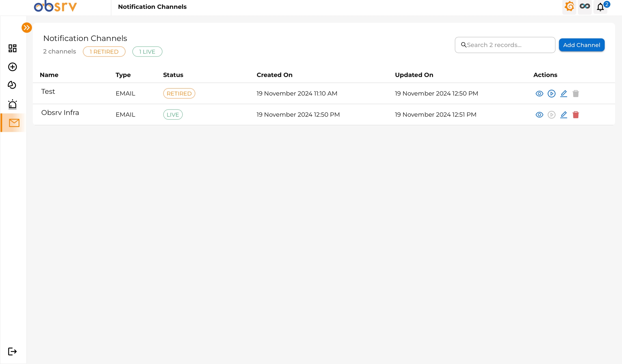622x364 pixels.
Task: Expand sidebar with orange double-chevron button
Action: tap(27, 28)
